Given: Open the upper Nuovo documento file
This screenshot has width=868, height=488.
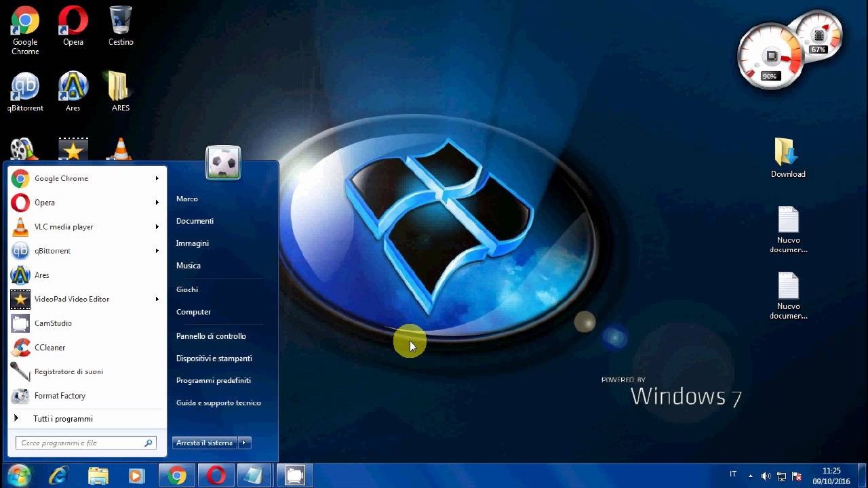Looking at the screenshot, I should pyautogui.click(x=789, y=230).
